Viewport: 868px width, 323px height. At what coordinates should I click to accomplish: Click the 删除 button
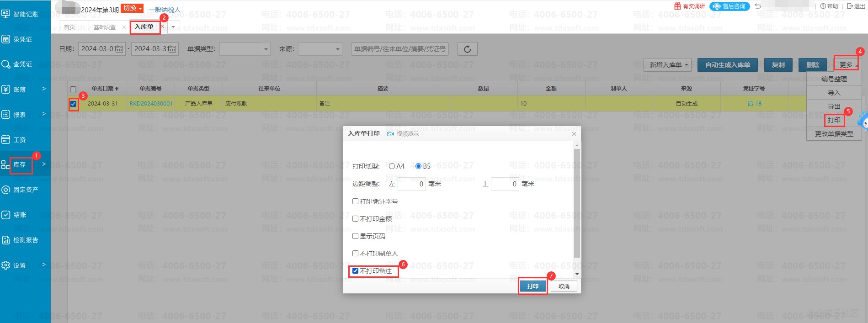click(x=813, y=65)
